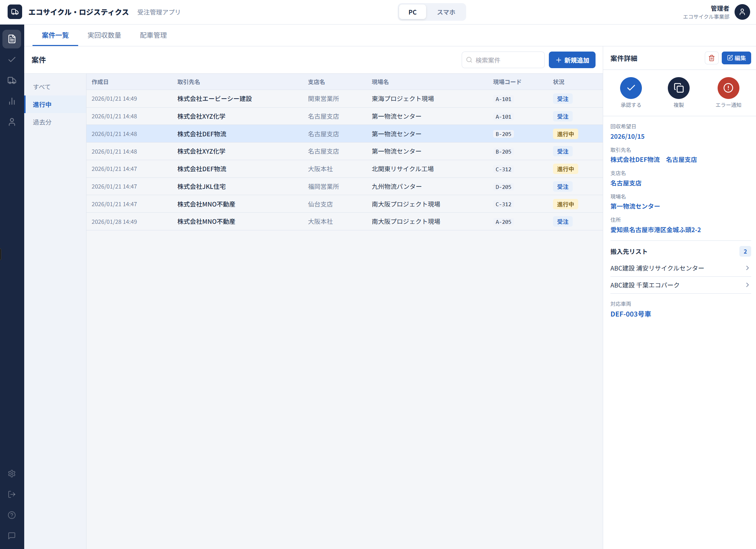Open the 愛知県名古屋市港区金城ふ頭2-2 address link
756x549 pixels.
coord(656,230)
